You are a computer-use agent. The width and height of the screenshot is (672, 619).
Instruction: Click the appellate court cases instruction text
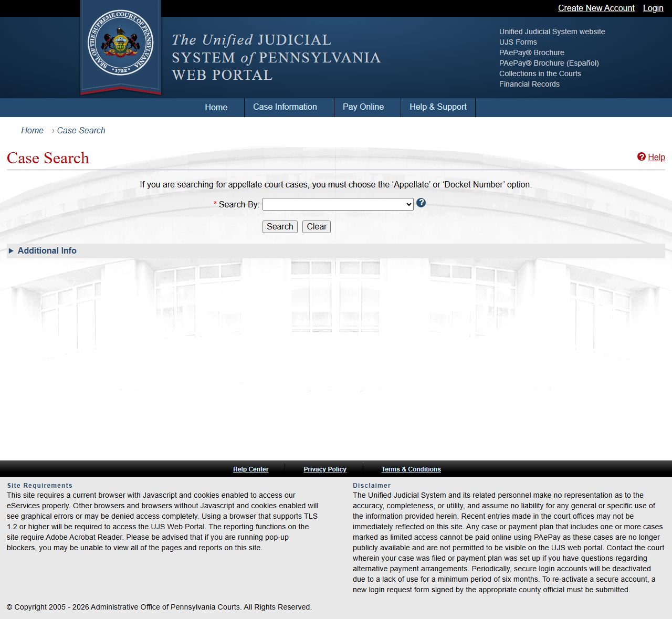click(x=336, y=185)
